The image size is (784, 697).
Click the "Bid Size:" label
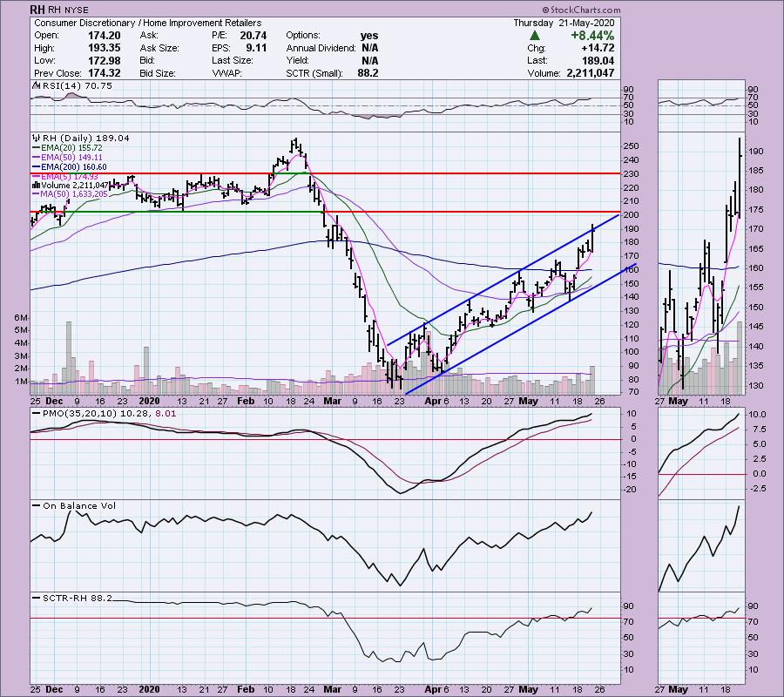[158, 73]
